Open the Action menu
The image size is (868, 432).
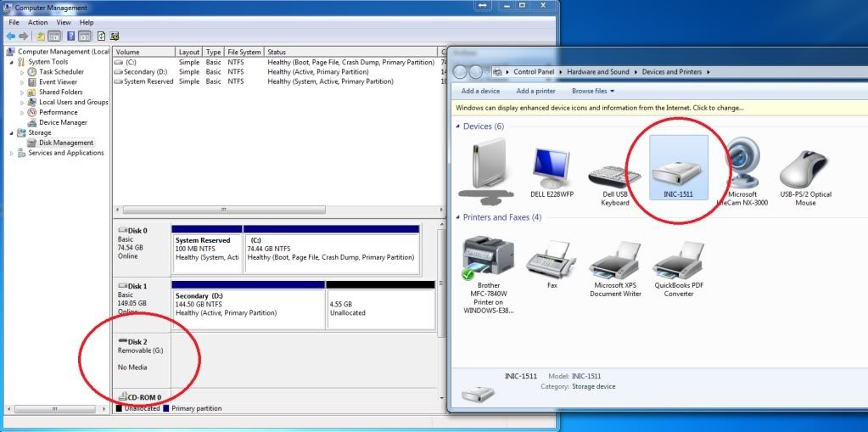point(37,22)
